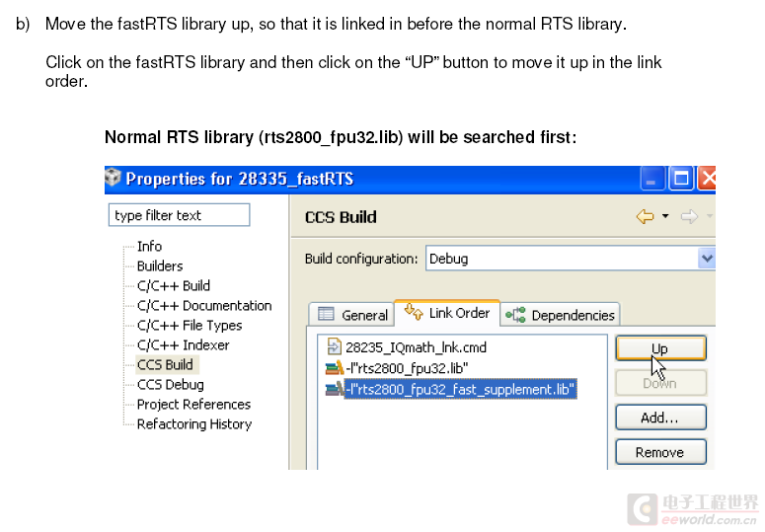Image resolution: width=765 pixels, height=532 pixels.
Task: Click the linker command file icon
Action: pos(334,346)
